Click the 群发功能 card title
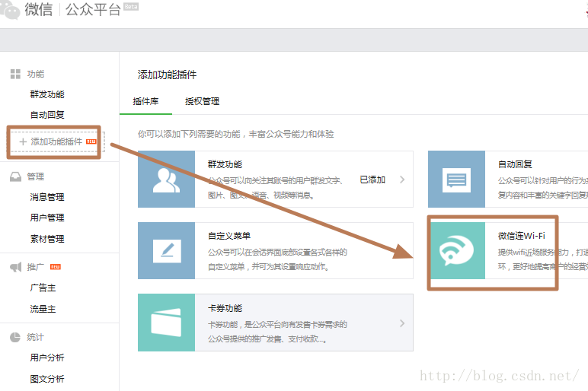This screenshot has height=391, width=588. point(225,164)
